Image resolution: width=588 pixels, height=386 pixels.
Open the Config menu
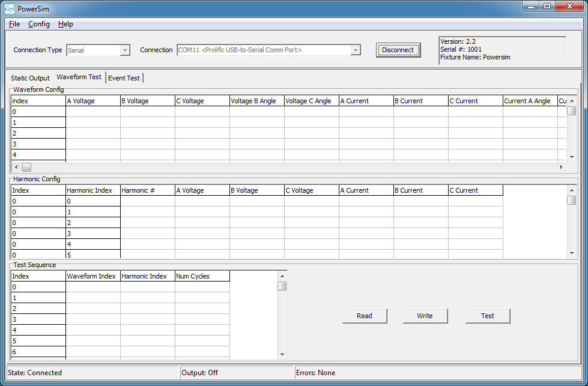[39, 24]
